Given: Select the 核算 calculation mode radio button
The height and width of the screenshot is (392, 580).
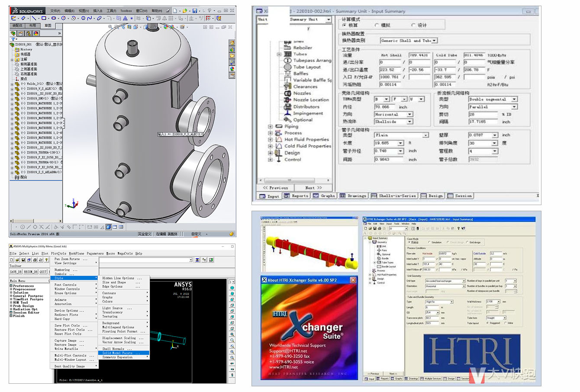Looking at the screenshot, I should [345, 26].
